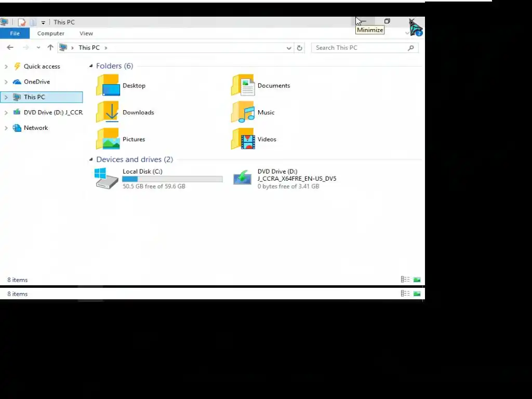Click the 50.5 GB free of 59.6 GB text

pos(154,187)
